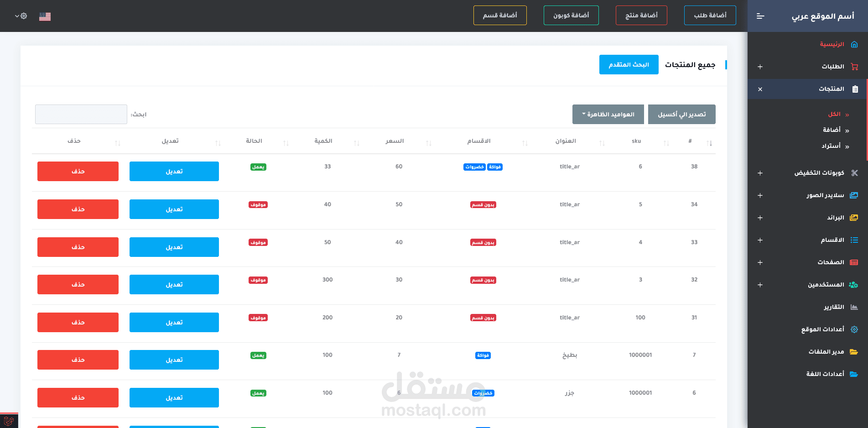Focus the ابحث search input field
The width and height of the screenshot is (868, 428).
81,114
